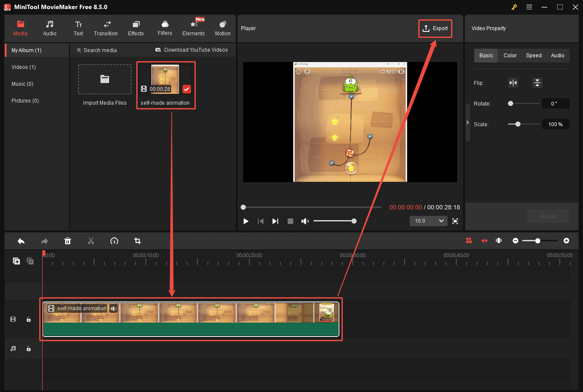Open the Motion panel
The width and height of the screenshot is (583, 392).
[x=223, y=28]
